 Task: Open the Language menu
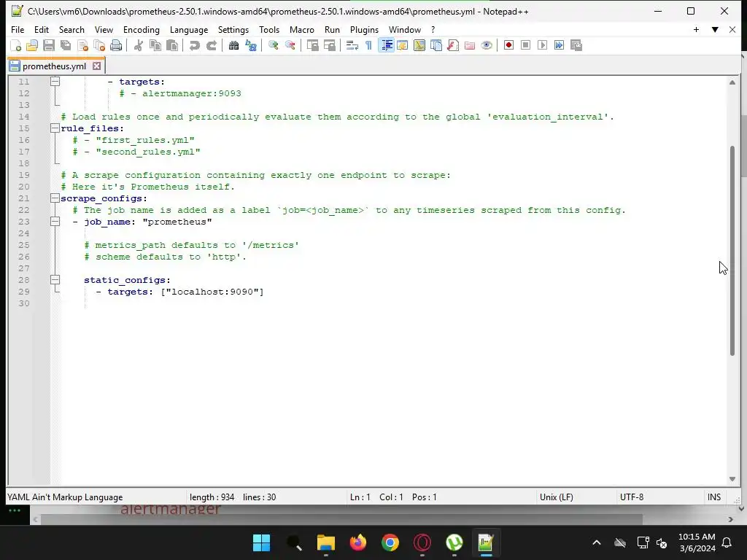(189, 29)
